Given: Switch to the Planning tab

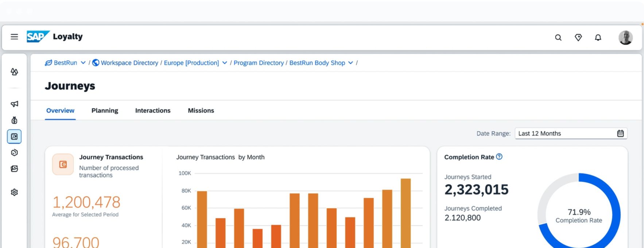Looking at the screenshot, I should click(105, 111).
